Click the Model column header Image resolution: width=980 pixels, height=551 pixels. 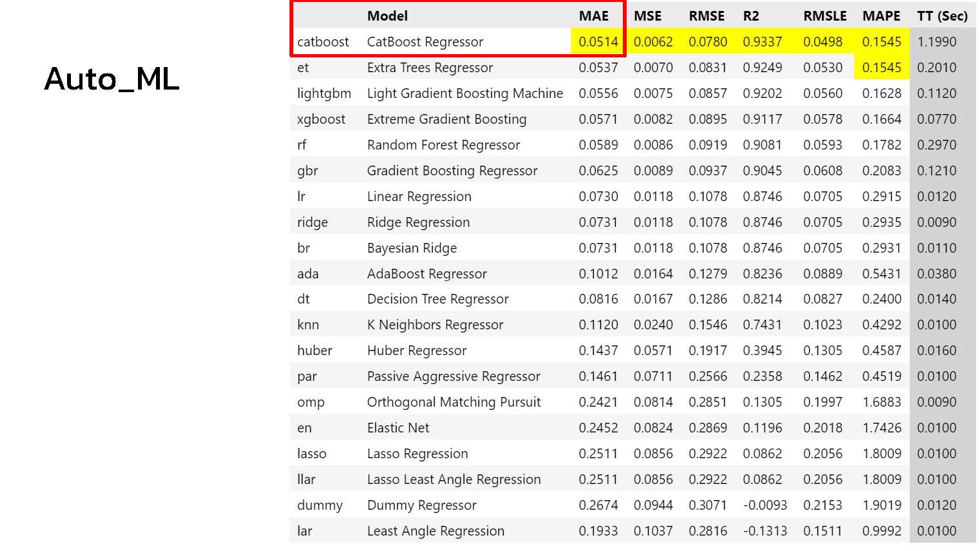click(x=387, y=16)
